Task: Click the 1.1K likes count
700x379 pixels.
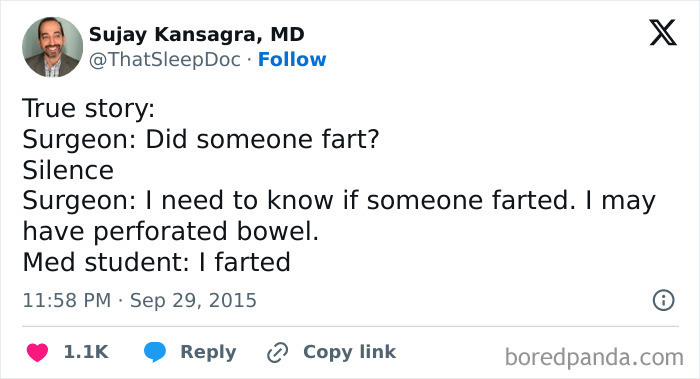Action: point(86,352)
